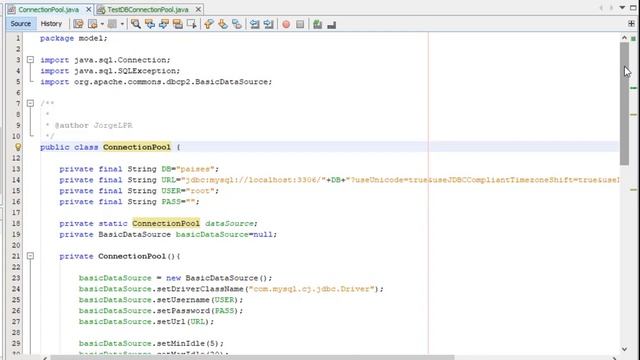Click the split editor plus icon
Screen dimensions: 640x360
(631, 24)
